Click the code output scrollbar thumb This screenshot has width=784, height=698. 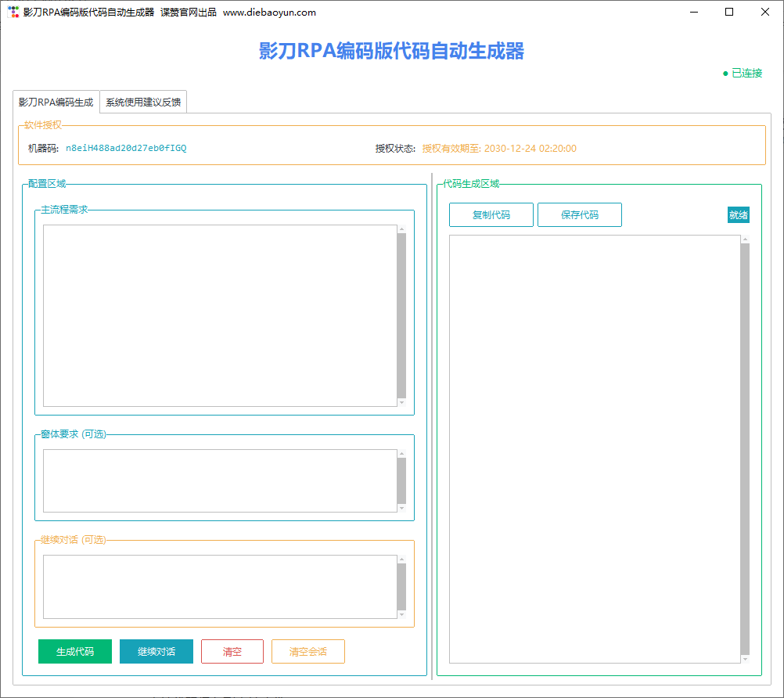745,449
